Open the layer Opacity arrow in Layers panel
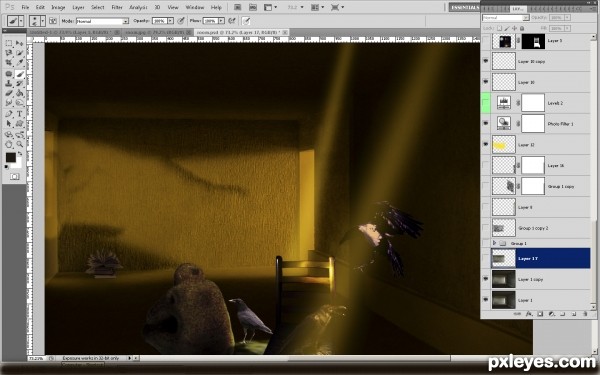Image resolution: width=600 pixels, height=375 pixels. pos(567,18)
